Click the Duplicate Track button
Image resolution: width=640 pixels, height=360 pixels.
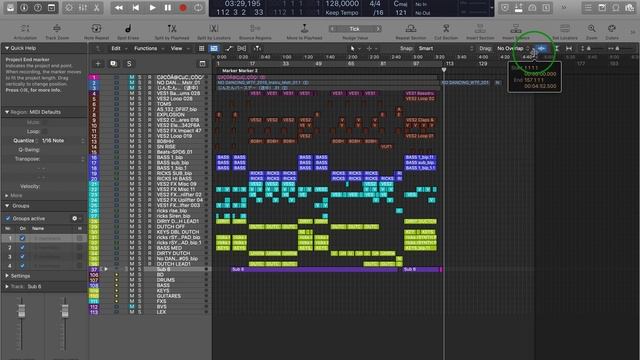click(x=113, y=64)
